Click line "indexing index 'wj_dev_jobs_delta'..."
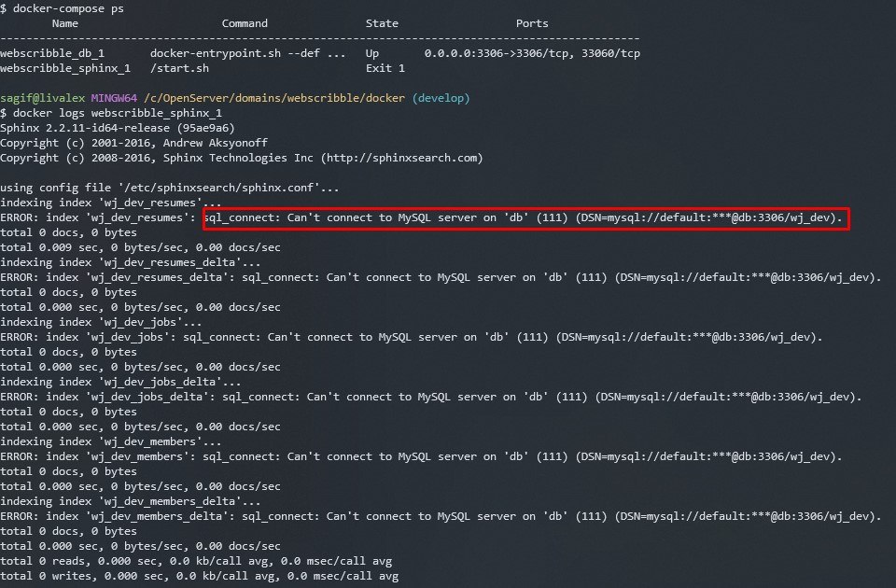This screenshot has width=896, height=588. click(x=120, y=382)
